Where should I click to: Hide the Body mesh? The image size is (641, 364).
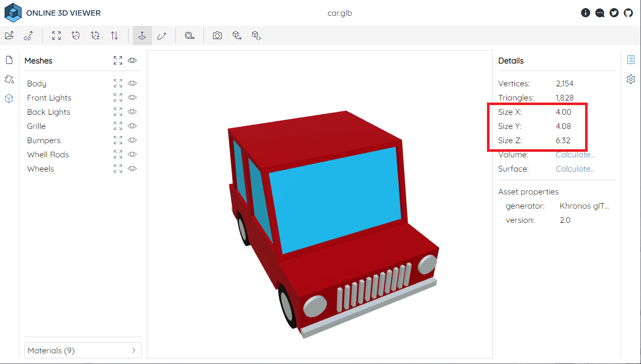[132, 83]
